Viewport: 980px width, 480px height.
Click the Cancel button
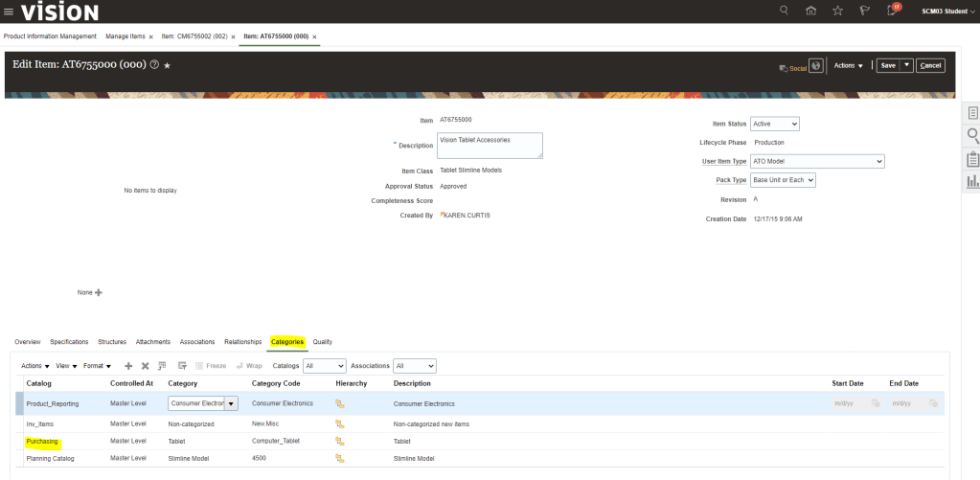tap(930, 65)
